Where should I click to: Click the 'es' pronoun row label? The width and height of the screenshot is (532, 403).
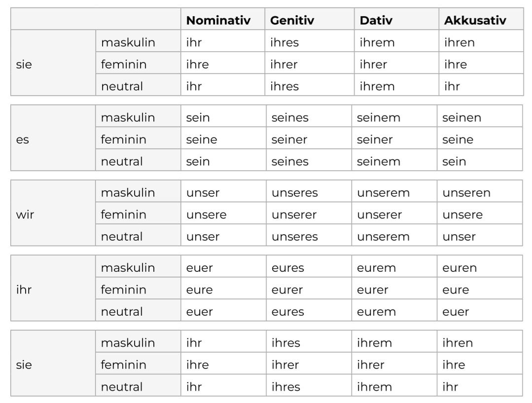click(x=23, y=140)
